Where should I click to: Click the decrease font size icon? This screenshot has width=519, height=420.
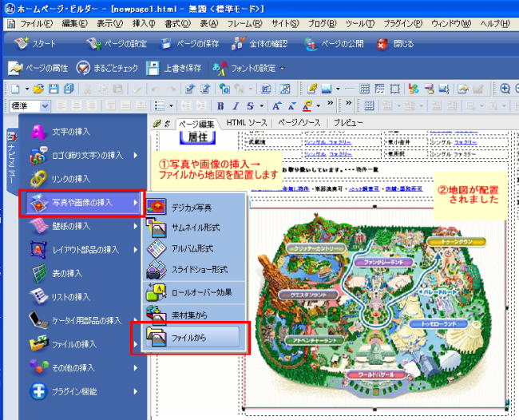click(291, 106)
